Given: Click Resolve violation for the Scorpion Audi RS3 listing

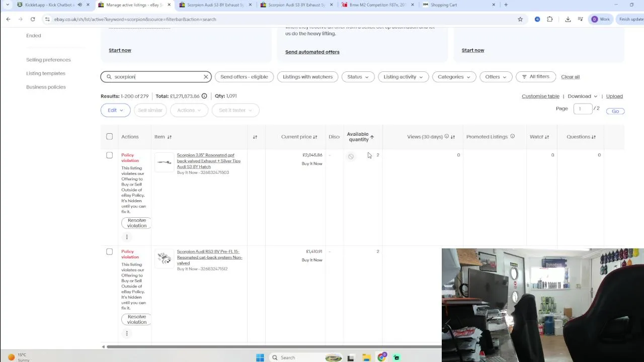Looking at the screenshot, I should 136,319.
